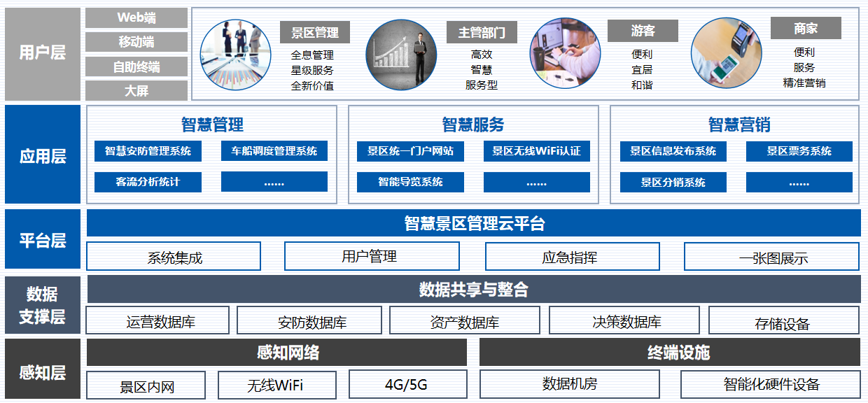This screenshot has width=868, height=403.
Task: Click the Web端 label box
Action: point(136,18)
